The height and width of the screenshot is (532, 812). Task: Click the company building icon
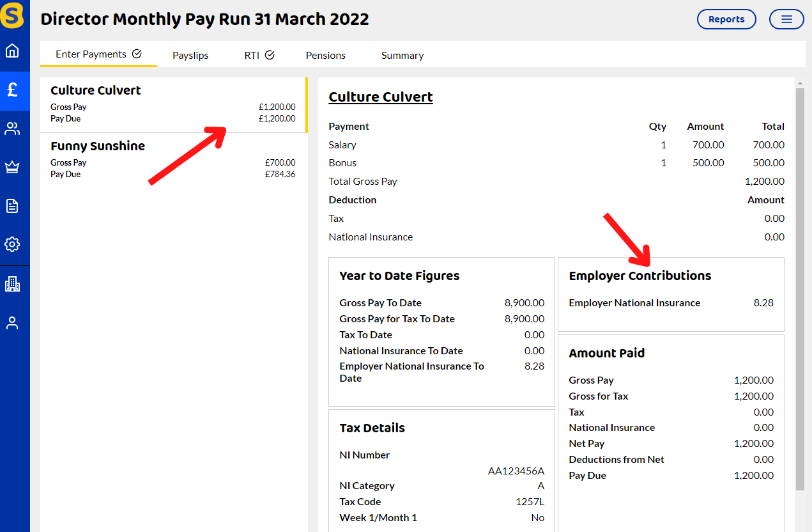[13, 283]
